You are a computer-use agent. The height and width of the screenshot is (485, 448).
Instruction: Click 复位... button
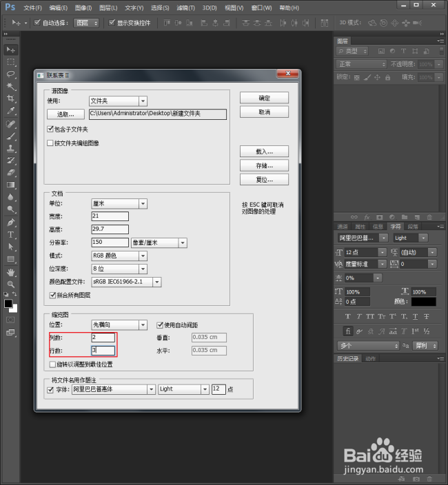click(264, 179)
